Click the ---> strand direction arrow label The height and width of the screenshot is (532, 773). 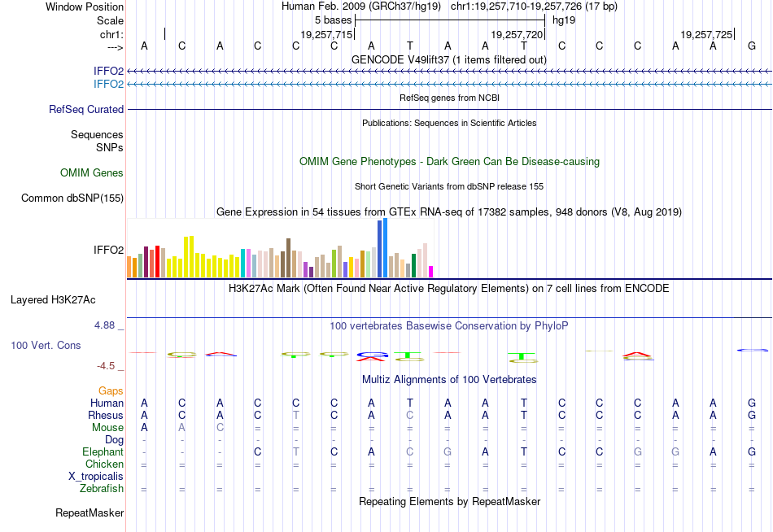[115, 47]
